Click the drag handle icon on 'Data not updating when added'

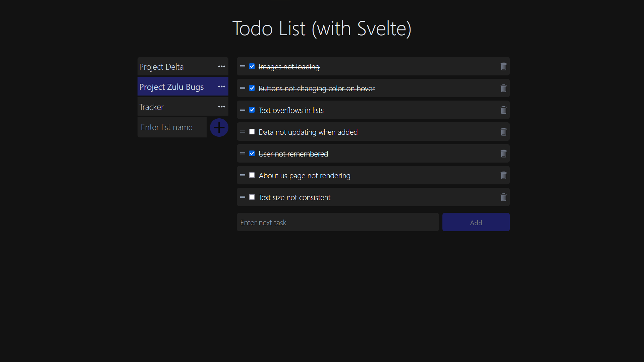(243, 131)
